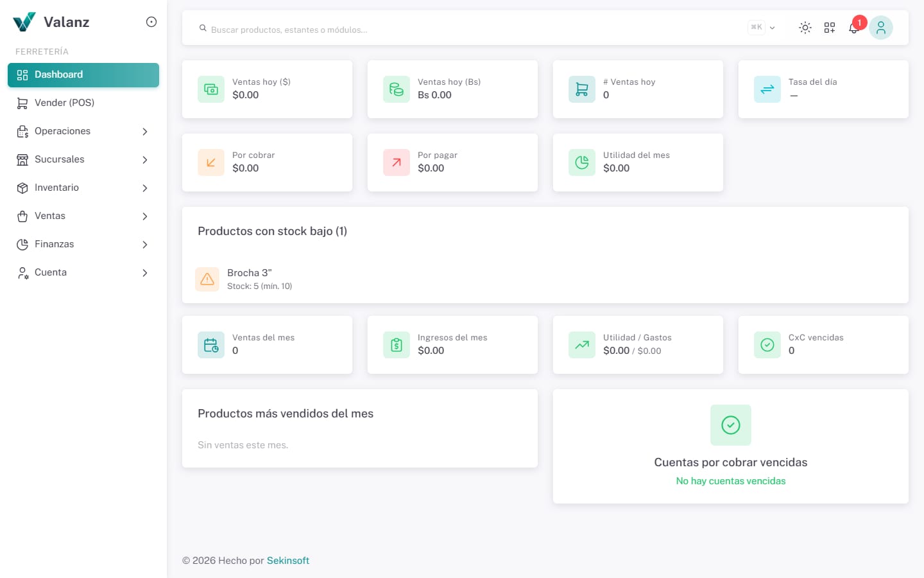Viewport: 924px width, 578px height.
Task: Click the Ingresos del mes clipboard icon
Action: pos(397,345)
